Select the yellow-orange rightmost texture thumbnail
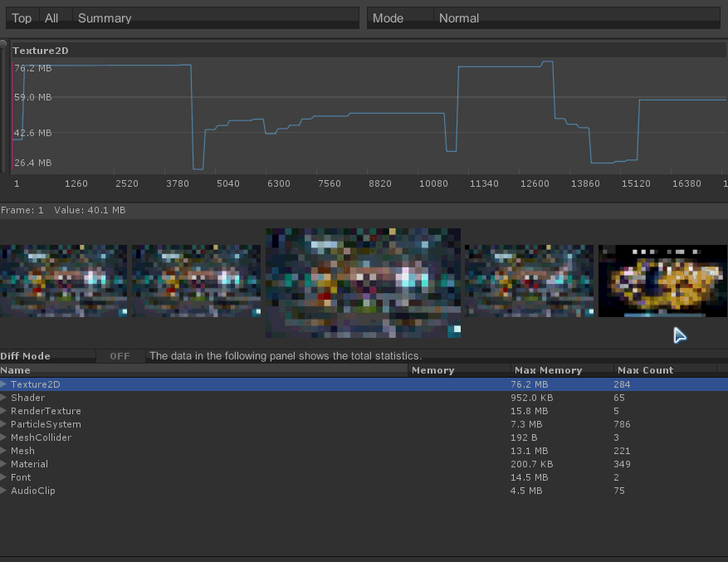The height and width of the screenshot is (562, 728). pyautogui.click(x=662, y=281)
